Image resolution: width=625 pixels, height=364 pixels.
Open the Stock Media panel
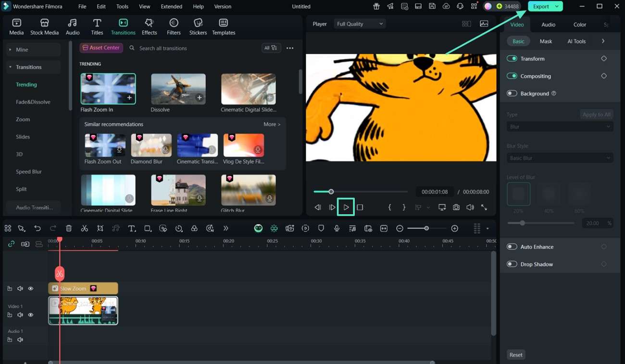coord(44,27)
